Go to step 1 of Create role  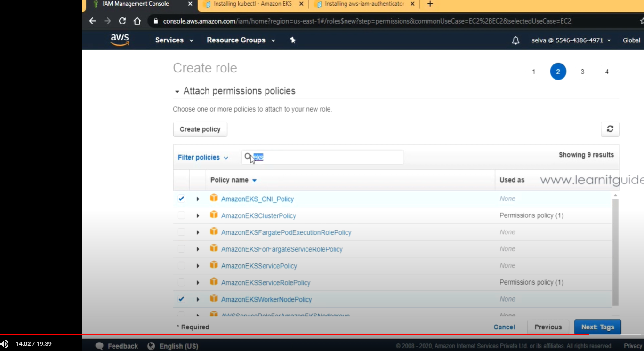[533, 72]
